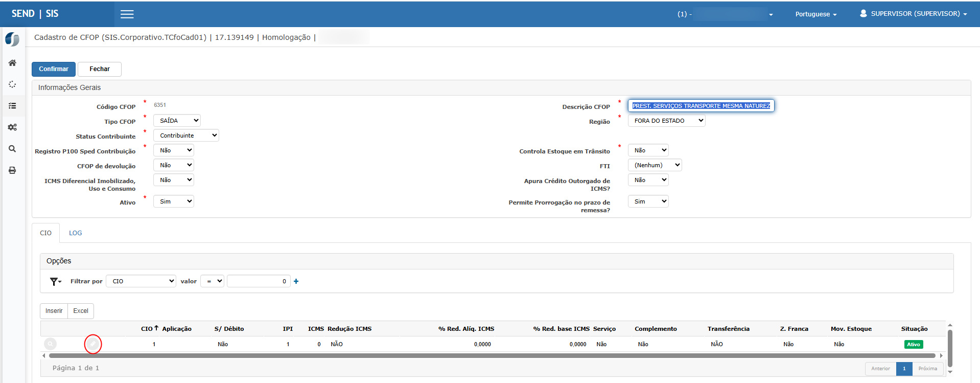980x383 pixels.
Task: Open settings gears icon in sidebar
Action: [12, 127]
